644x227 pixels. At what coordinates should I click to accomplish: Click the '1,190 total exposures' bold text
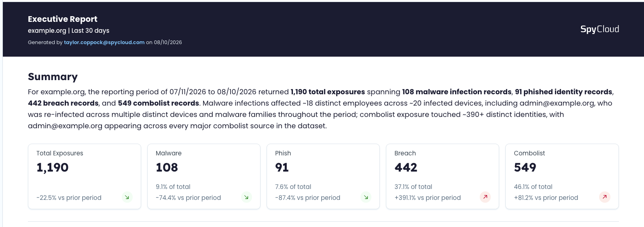pos(328,92)
